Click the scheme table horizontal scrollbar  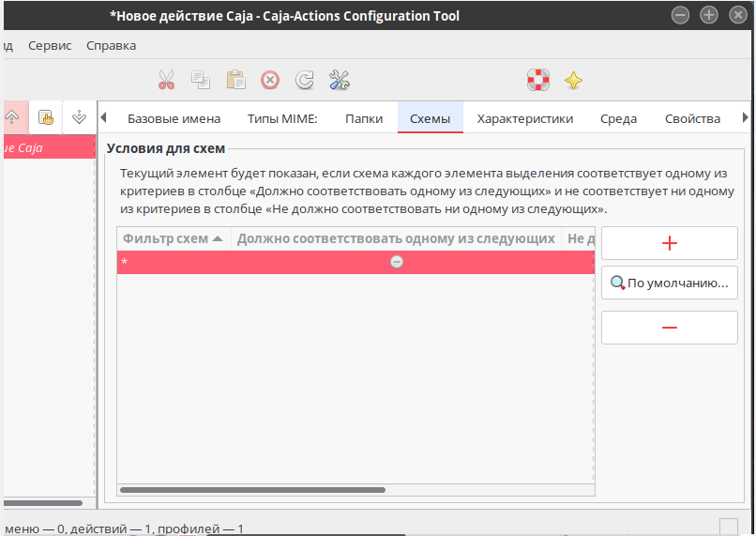tap(252, 490)
